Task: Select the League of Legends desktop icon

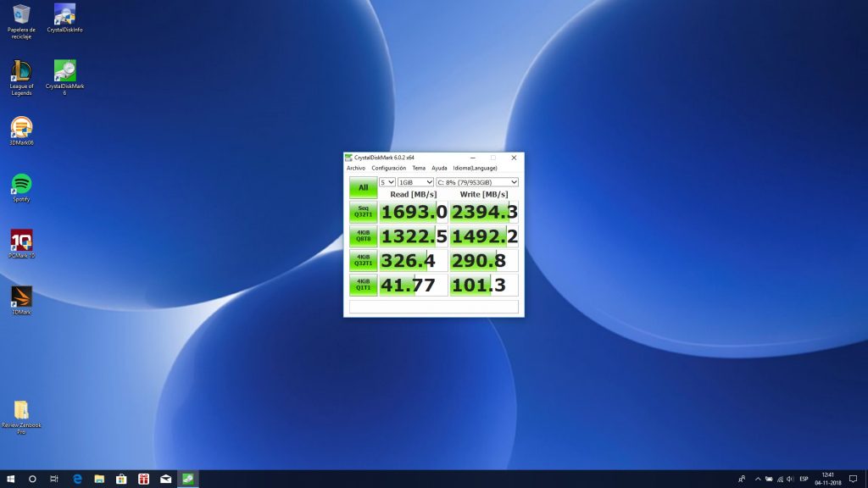Action: coord(21,77)
